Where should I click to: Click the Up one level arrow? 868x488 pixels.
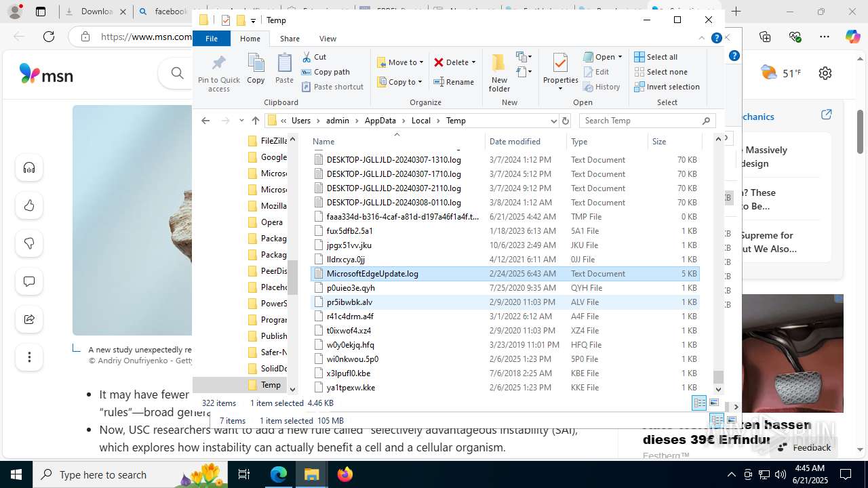tap(256, 121)
